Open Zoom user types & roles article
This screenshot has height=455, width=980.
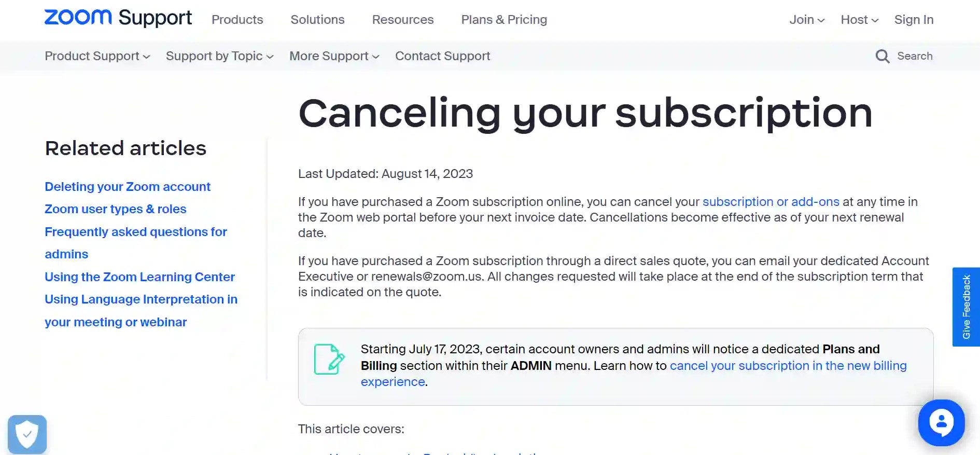[115, 209]
